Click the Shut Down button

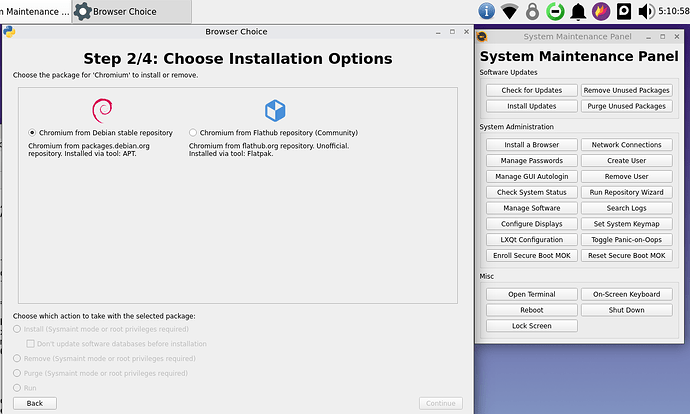point(627,310)
